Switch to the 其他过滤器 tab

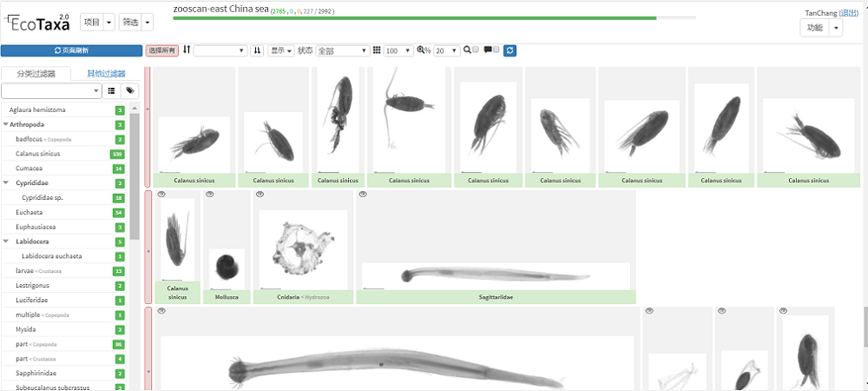(106, 74)
